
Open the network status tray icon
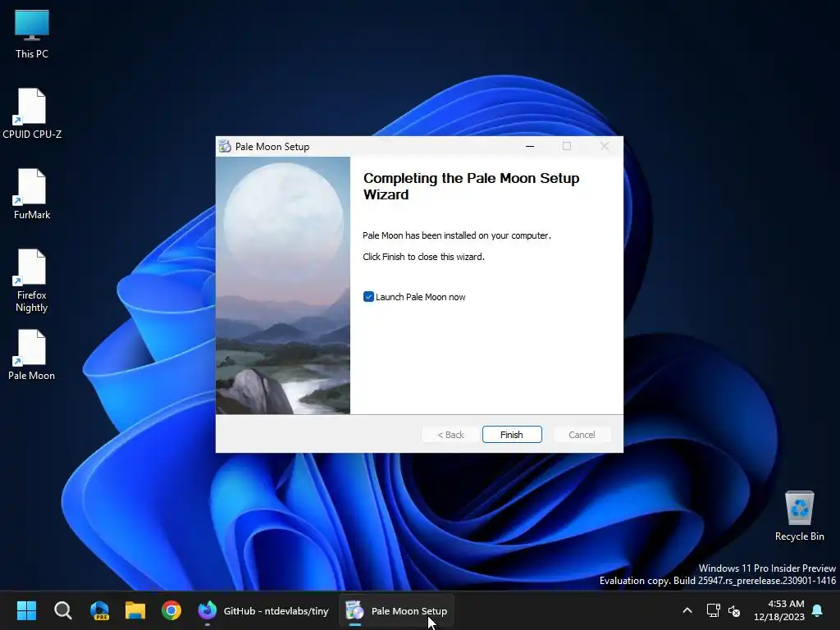[713, 610]
